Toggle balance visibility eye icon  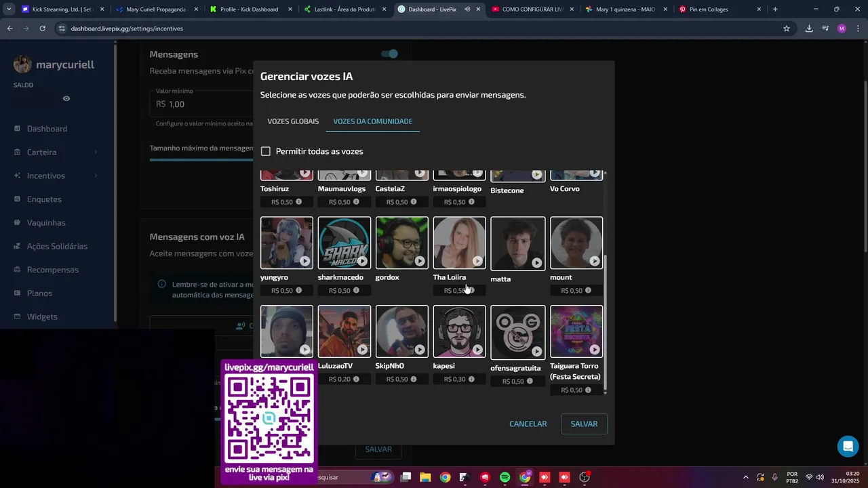(x=66, y=98)
